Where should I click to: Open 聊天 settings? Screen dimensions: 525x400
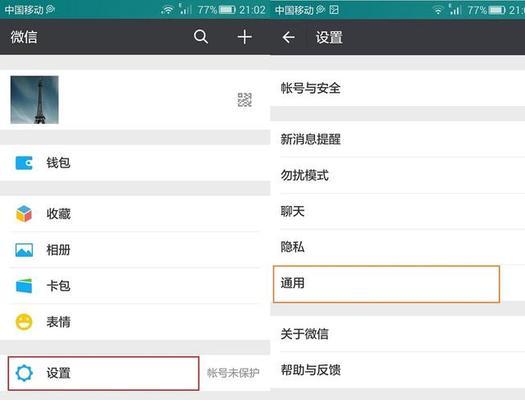coord(397,211)
